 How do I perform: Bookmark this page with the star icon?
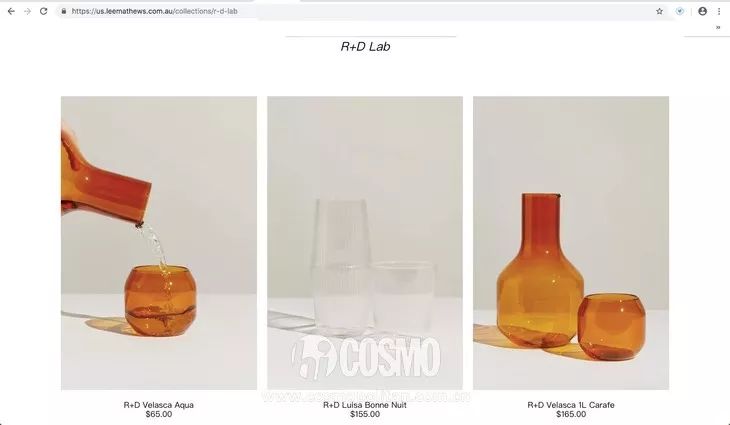[659, 11]
